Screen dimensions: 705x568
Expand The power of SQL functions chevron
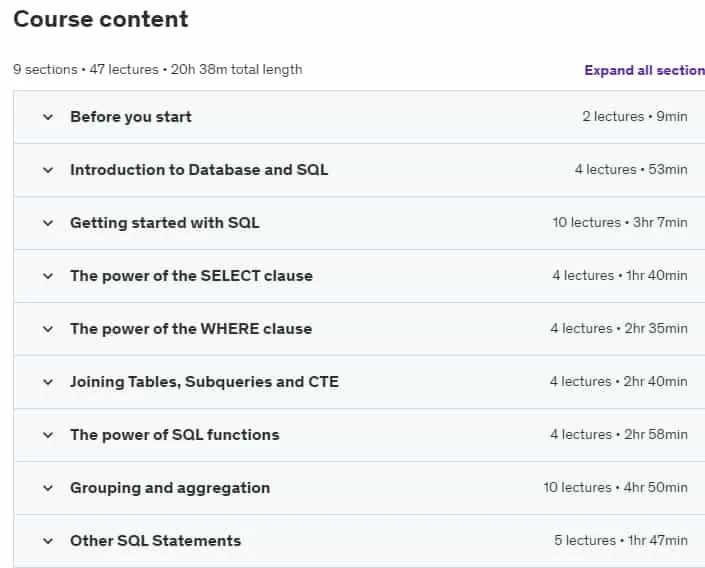point(48,435)
